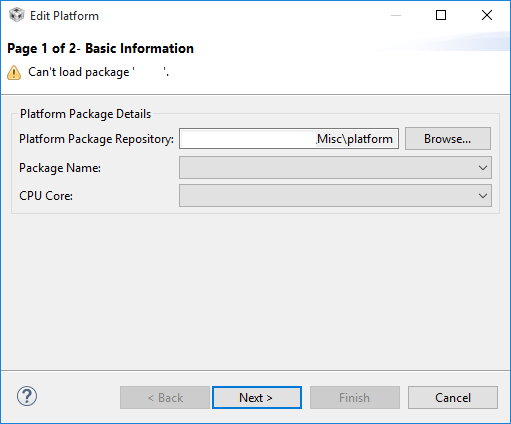This screenshot has width=511, height=424.
Task: Focus the Platform Package Repository path field
Action: tap(289, 139)
